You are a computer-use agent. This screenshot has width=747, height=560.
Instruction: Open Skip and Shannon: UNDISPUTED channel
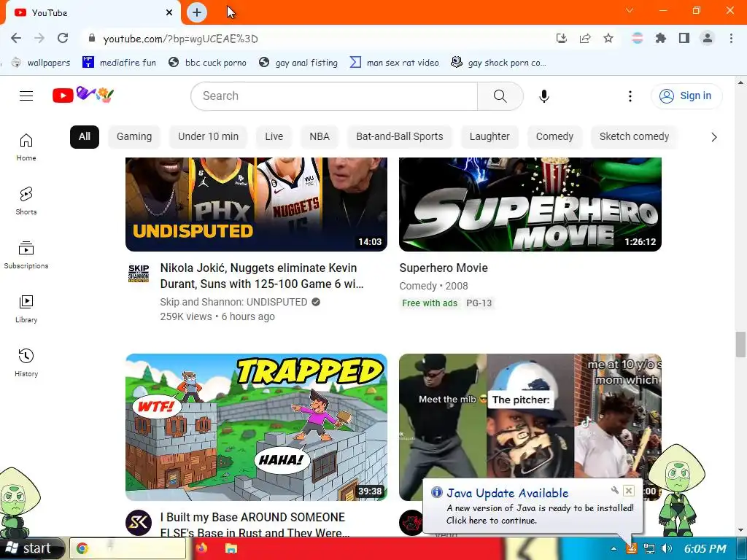pos(233,302)
